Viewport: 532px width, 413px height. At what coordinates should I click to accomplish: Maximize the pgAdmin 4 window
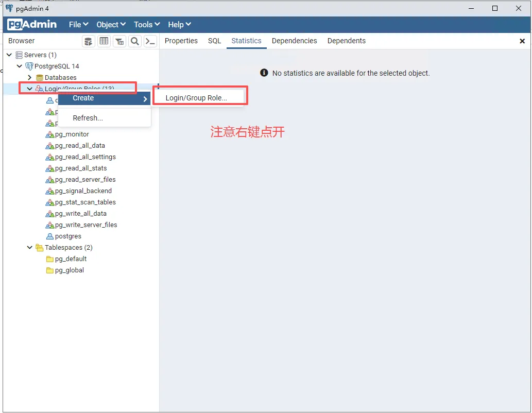pyautogui.click(x=495, y=8)
